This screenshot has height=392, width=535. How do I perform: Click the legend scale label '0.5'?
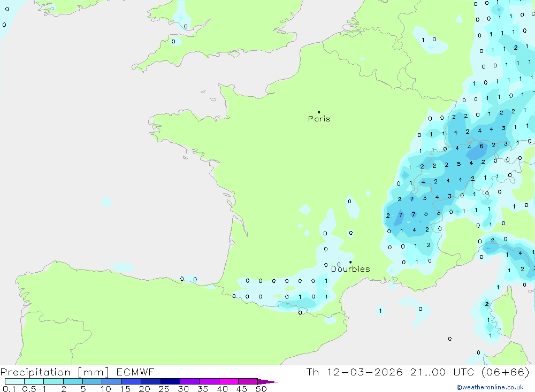point(29,389)
